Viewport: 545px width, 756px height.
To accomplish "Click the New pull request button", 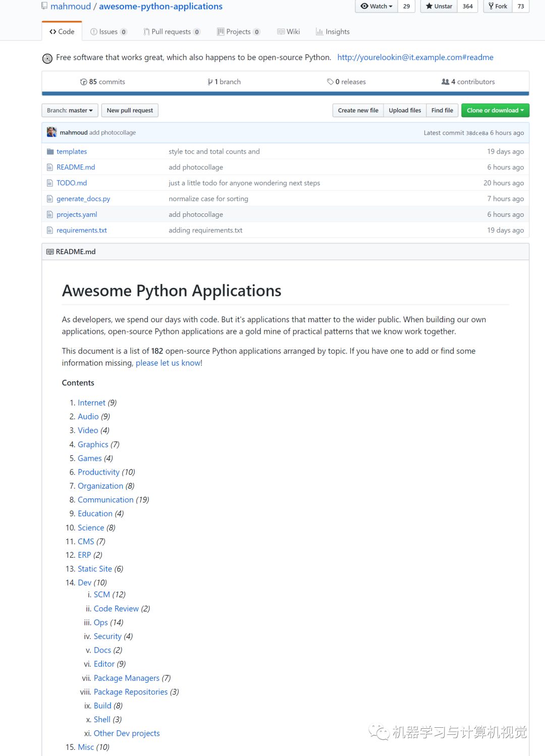I will point(130,110).
